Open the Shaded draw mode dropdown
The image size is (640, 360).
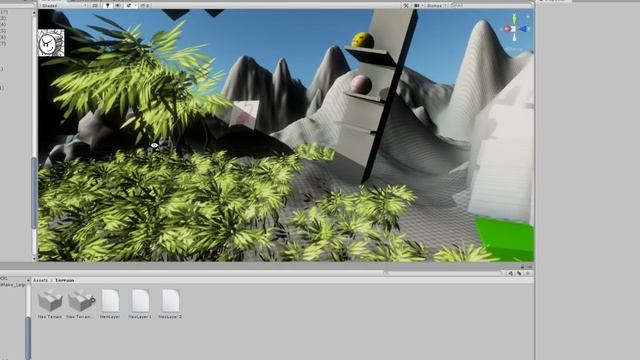[x=64, y=6]
